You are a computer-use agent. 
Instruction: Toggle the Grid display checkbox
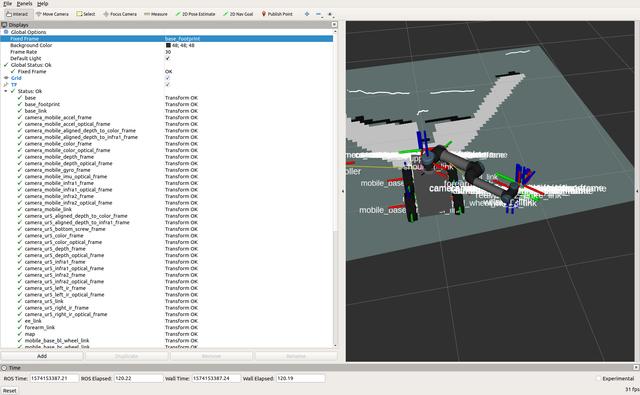(x=167, y=78)
